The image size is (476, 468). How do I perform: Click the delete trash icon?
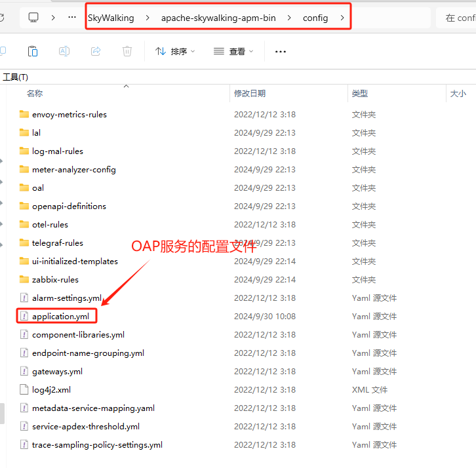(127, 51)
